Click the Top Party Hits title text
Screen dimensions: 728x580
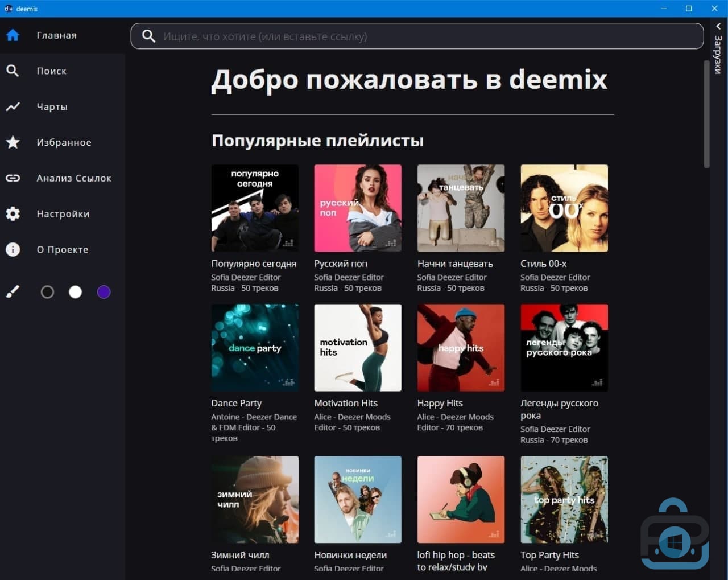(x=549, y=555)
